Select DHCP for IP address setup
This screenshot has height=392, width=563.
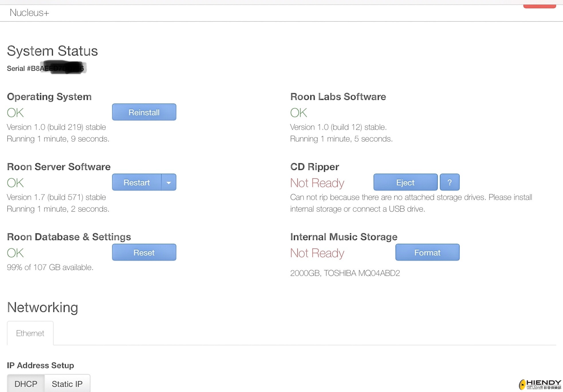[26, 384]
